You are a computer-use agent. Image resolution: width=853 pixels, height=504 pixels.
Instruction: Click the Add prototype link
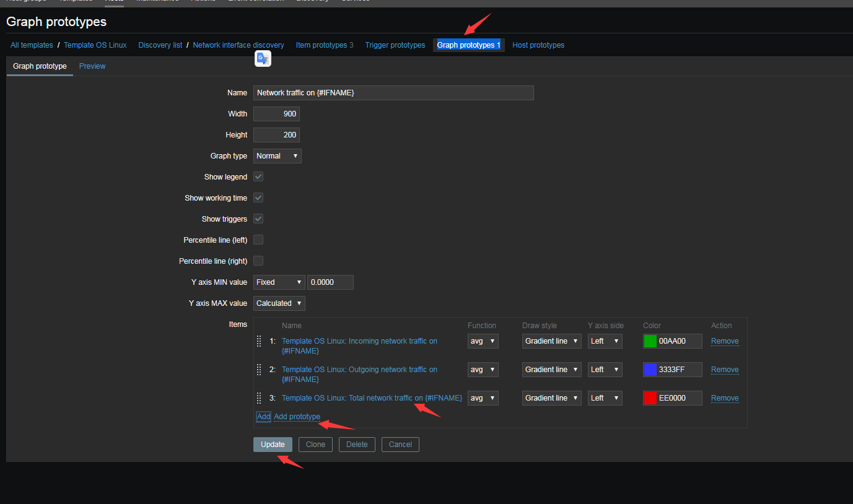click(x=297, y=417)
